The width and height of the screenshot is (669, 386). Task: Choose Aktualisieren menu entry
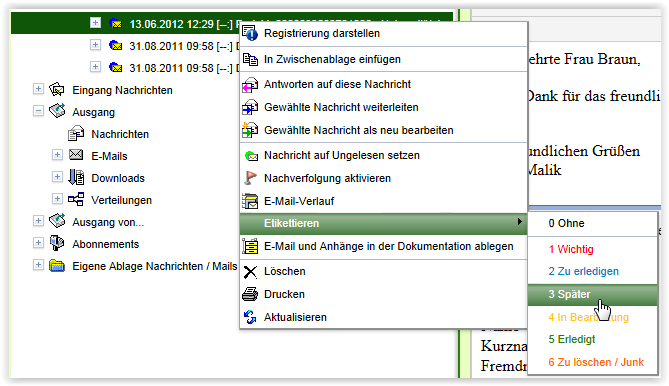[384, 317]
